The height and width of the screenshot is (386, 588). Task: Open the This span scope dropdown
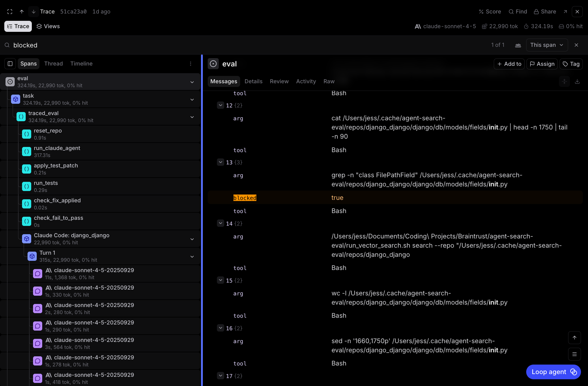[x=547, y=45]
